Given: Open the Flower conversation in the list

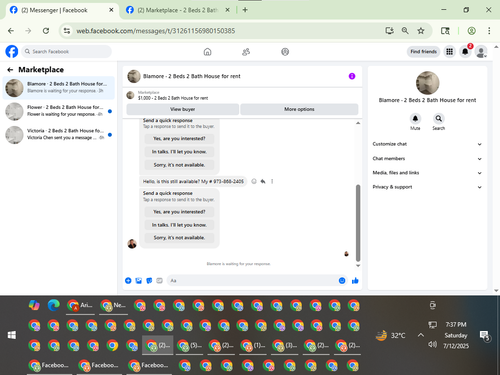Looking at the screenshot, I should point(59,111).
